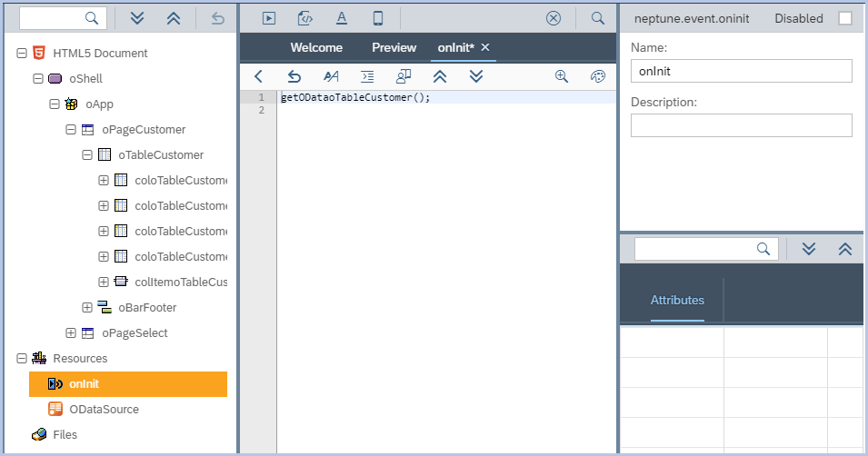This screenshot has width=868, height=456.
Task: Run the application with the play icon
Action: coord(269,18)
